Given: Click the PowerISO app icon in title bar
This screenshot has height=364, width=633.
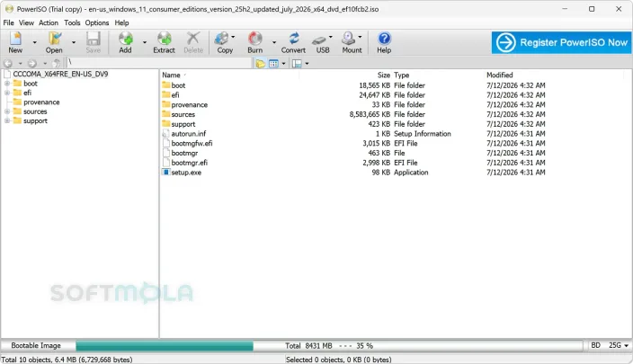Looking at the screenshot, I should [9, 8].
